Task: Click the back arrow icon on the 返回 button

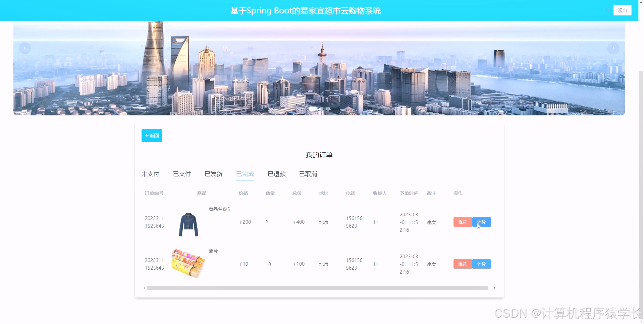Action: pyautogui.click(x=148, y=136)
